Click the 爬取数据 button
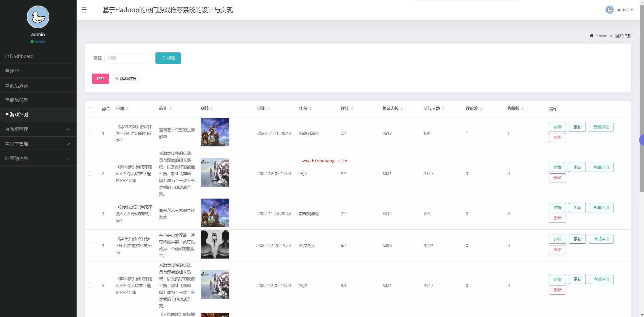Image resolution: width=644 pixels, height=317 pixels. pos(125,79)
